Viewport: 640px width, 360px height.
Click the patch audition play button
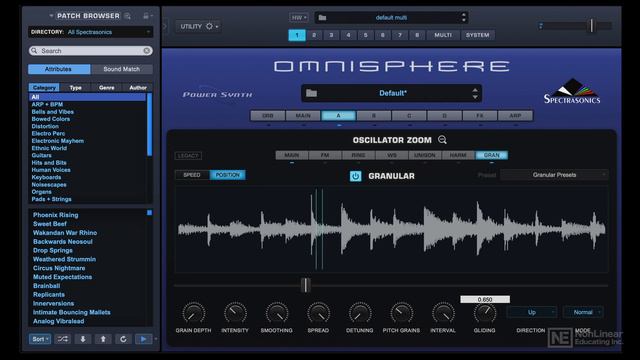tap(143, 339)
